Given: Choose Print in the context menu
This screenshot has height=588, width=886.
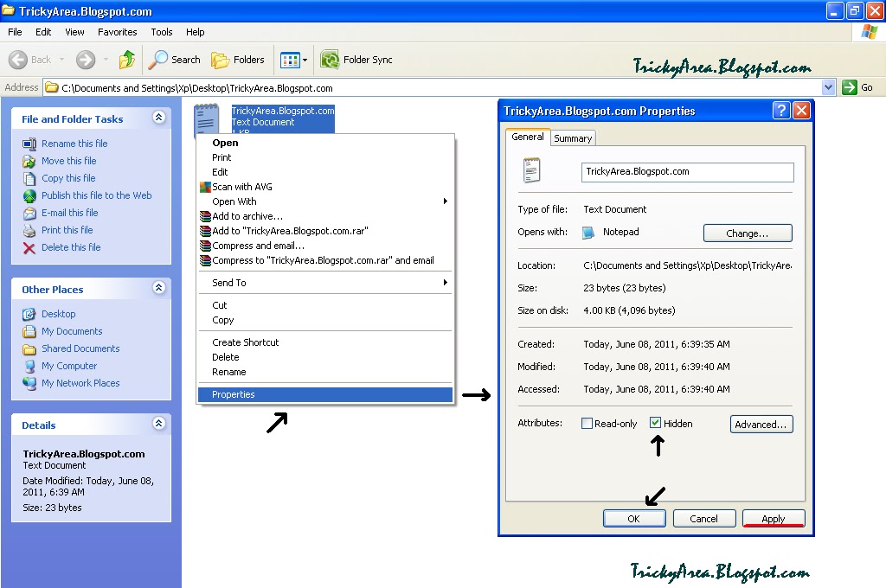Looking at the screenshot, I should tap(325, 157).
